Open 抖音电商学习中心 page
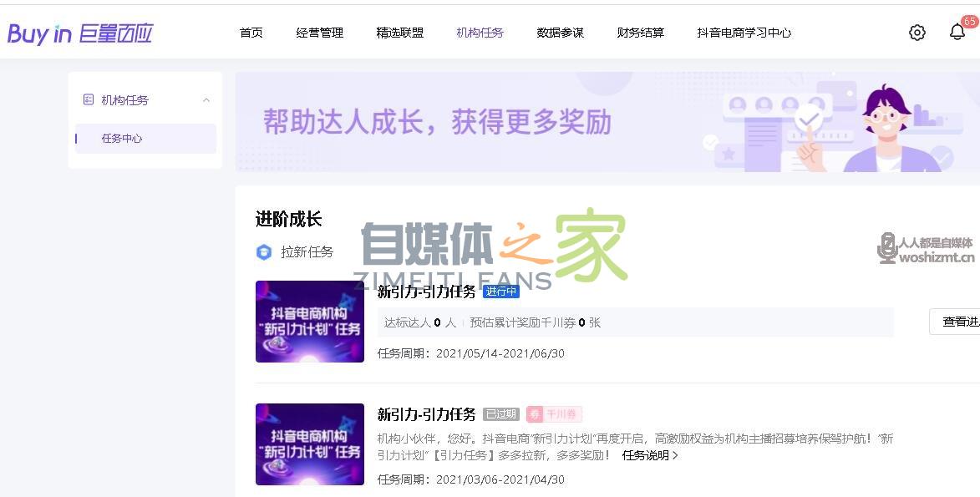This screenshot has width=980, height=497. (744, 33)
